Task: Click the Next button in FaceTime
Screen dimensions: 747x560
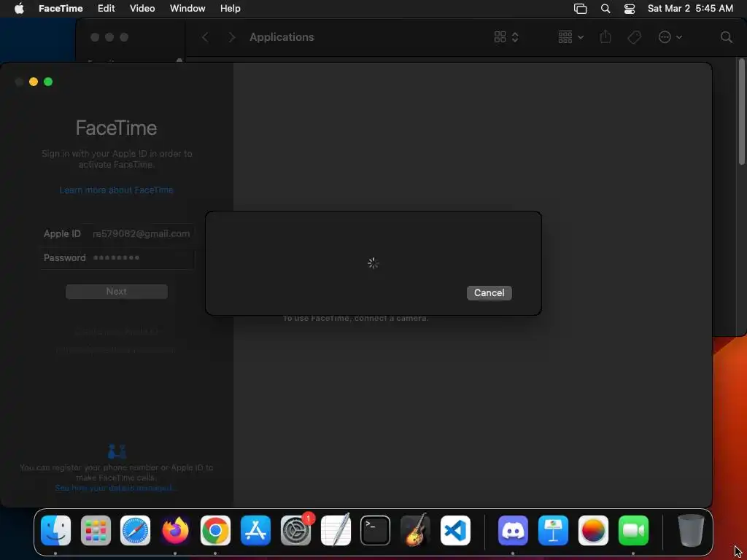Action: point(116,292)
